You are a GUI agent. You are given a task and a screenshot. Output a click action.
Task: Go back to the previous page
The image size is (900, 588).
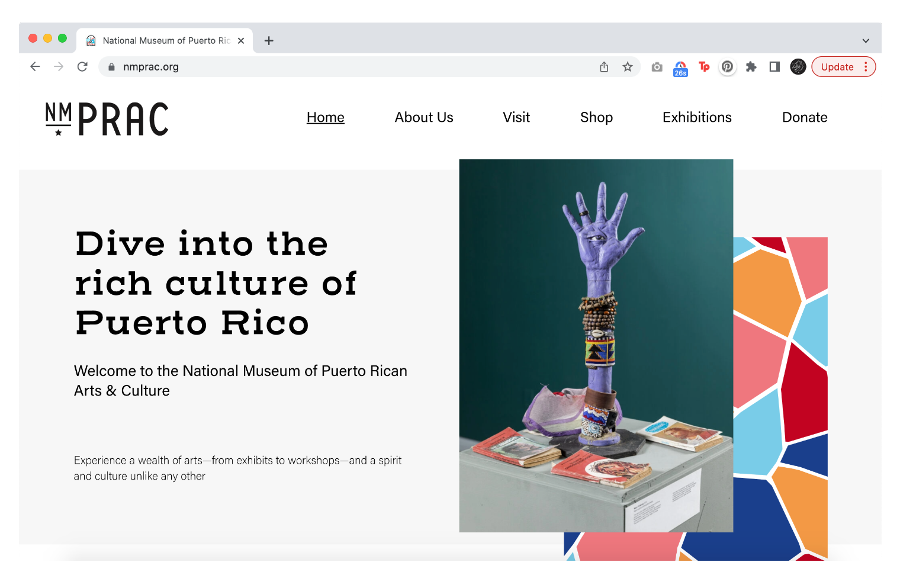[x=35, y=67]
